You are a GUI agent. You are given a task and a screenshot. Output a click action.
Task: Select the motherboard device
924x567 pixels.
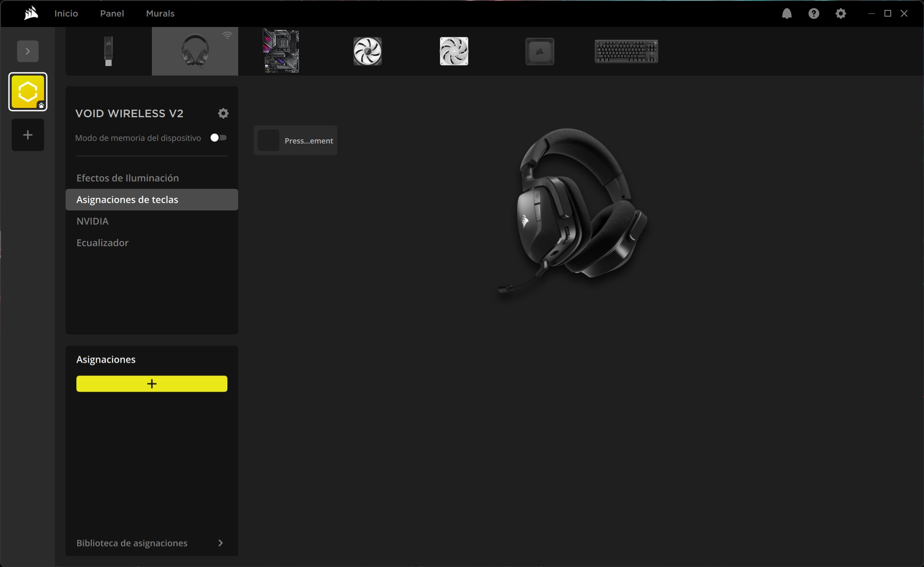click(x=281, y=51)
